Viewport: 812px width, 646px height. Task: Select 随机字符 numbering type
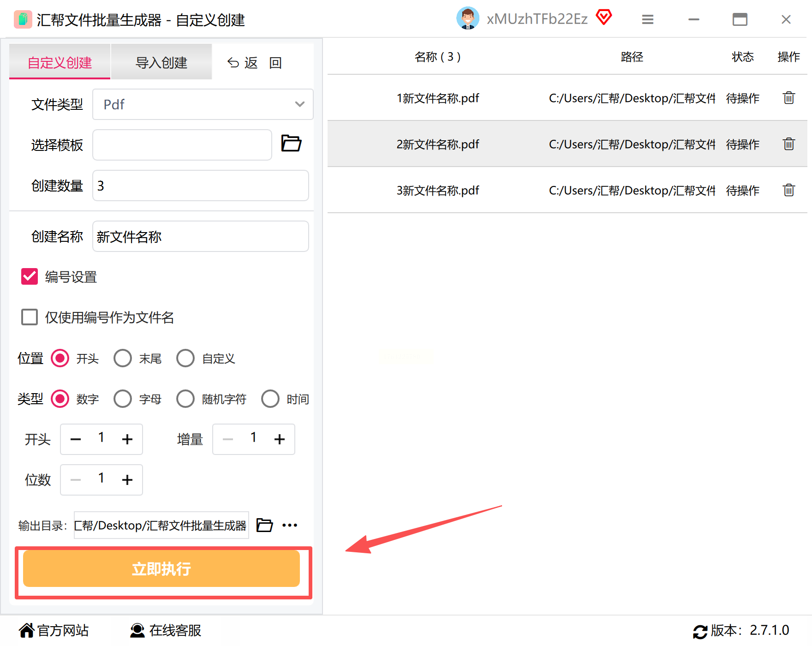point(185,399)
